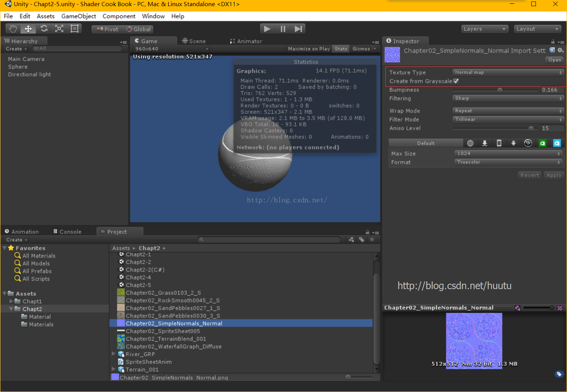This screenshot has width=567, height=392.
Task: Select the Default platform settings tab
Action: tap(426, 143)
